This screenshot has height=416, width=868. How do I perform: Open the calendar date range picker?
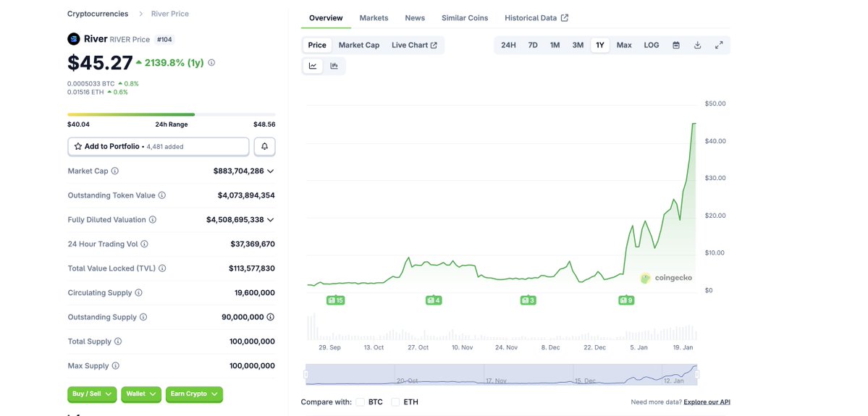tap(676, 45)
